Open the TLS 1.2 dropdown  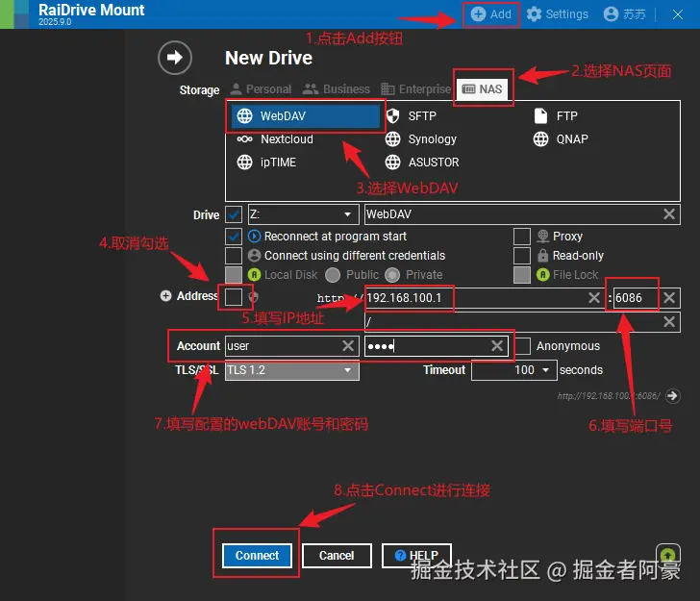pyautogui.click(x=292, y=370)
